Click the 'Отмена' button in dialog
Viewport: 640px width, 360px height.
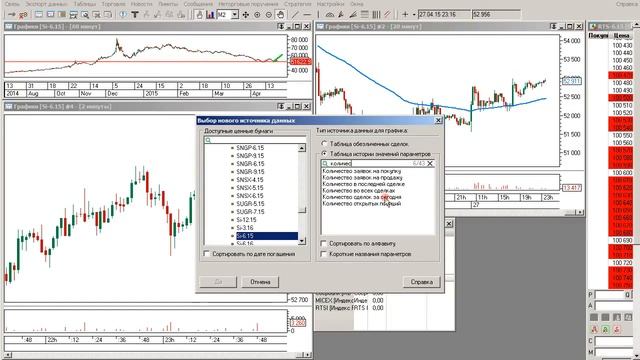[260, 282]
